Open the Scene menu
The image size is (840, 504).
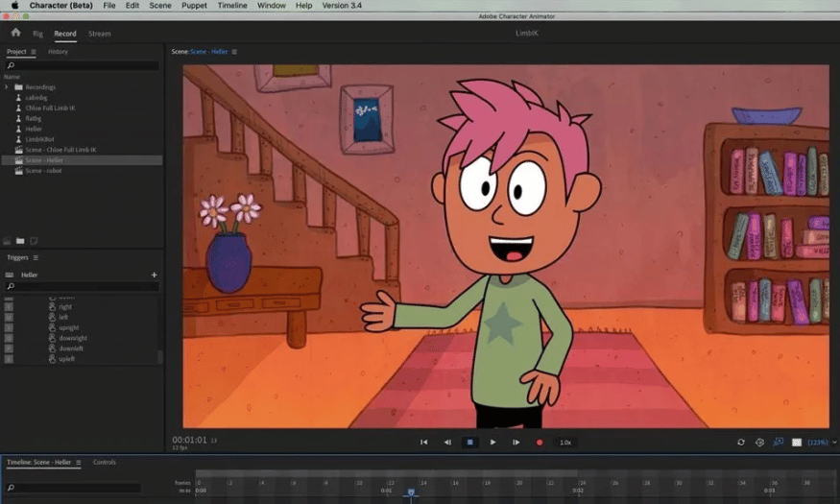(x=160, y=6)
